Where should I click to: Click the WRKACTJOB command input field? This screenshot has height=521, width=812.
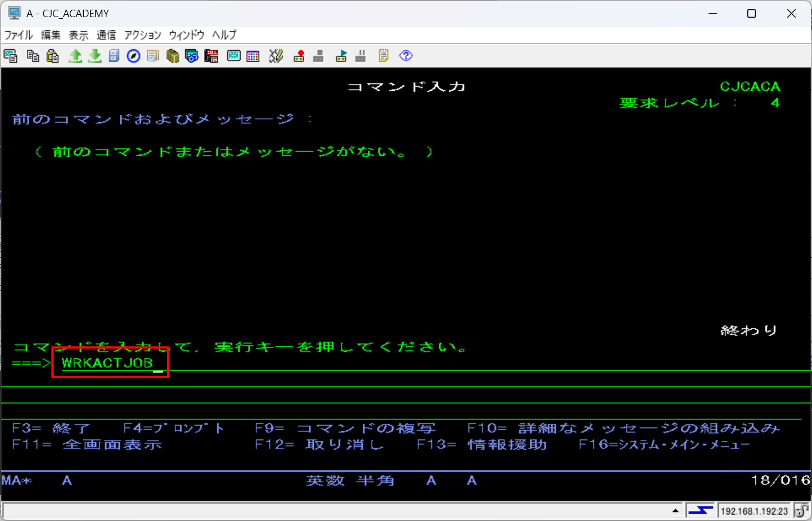pyautogui.click(x=107, y=363)
